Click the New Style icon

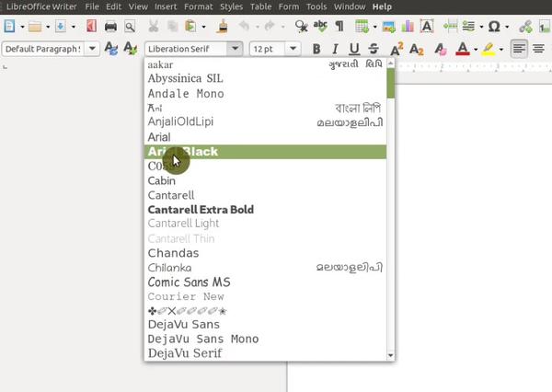coord(130,49)
